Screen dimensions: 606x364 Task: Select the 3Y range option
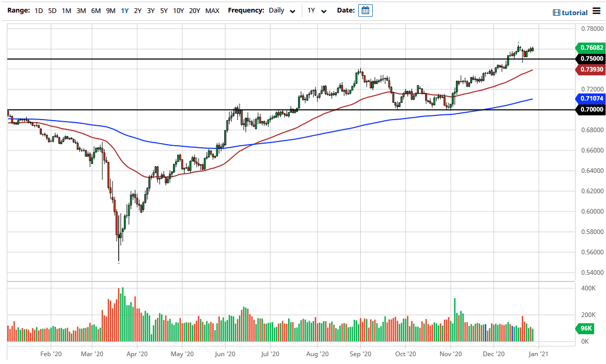click(x=150, y=10)
